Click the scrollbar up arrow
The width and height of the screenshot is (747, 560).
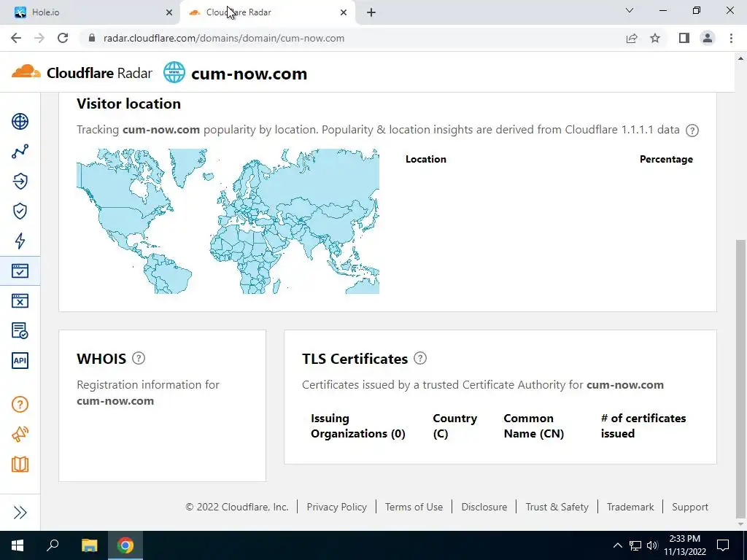[x=740, y=58]
